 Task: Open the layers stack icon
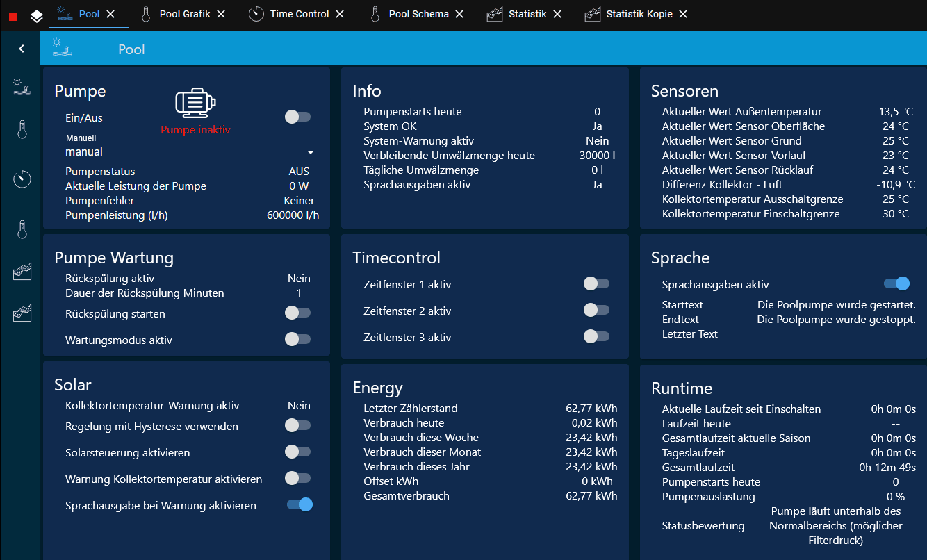pos(37,15)
